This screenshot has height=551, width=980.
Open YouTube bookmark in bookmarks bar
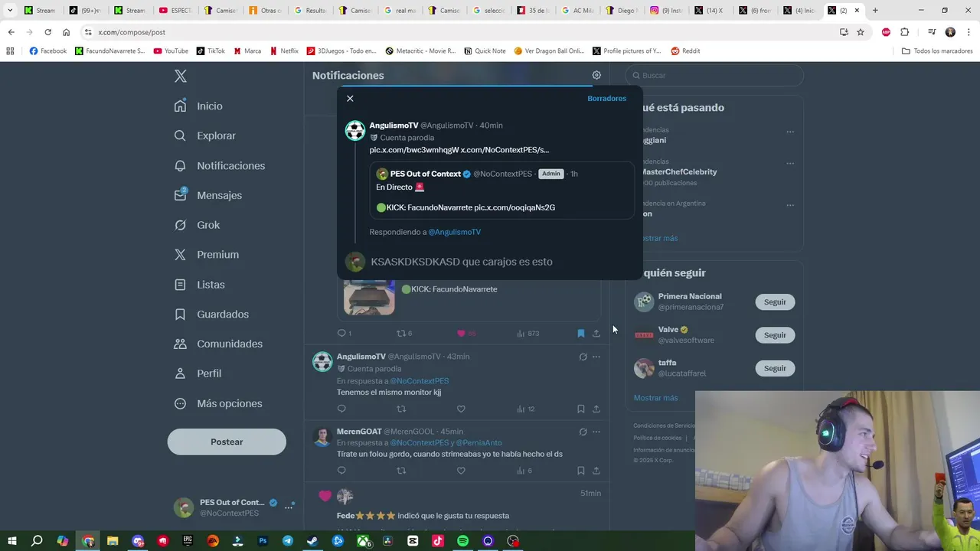pos(171,51)
